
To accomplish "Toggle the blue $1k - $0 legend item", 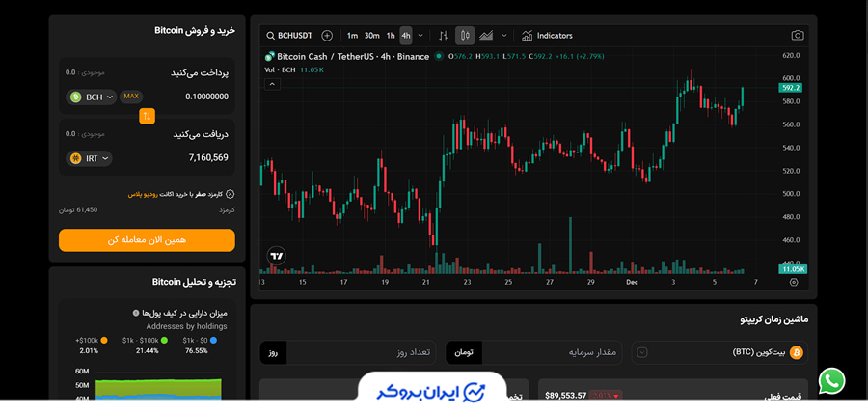I will coord(200,340).
